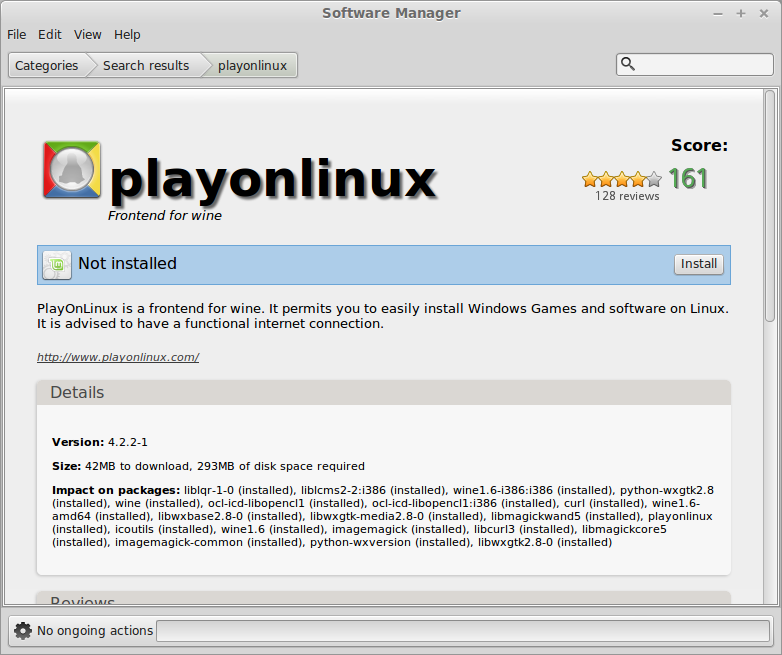The image size is (782, 655).
Task: Click the Version: 4.2.2-1 line
Action: [x=100, y=442]
